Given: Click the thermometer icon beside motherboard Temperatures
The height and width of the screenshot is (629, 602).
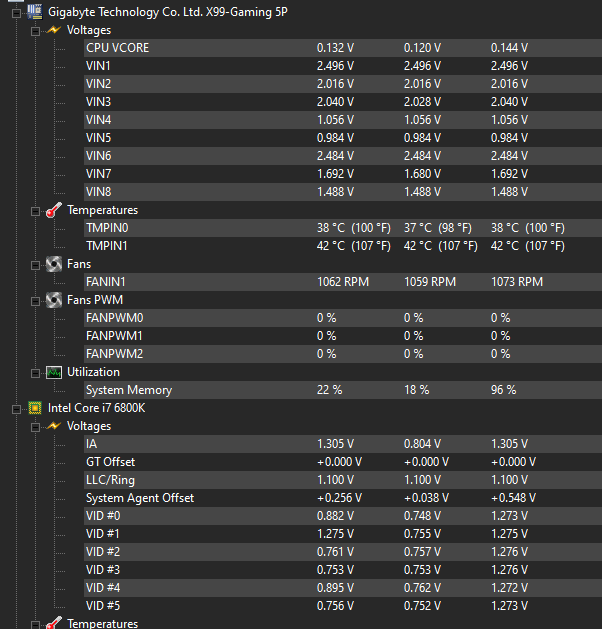Looking at the screenshot, I should click(x=54, y=210).
